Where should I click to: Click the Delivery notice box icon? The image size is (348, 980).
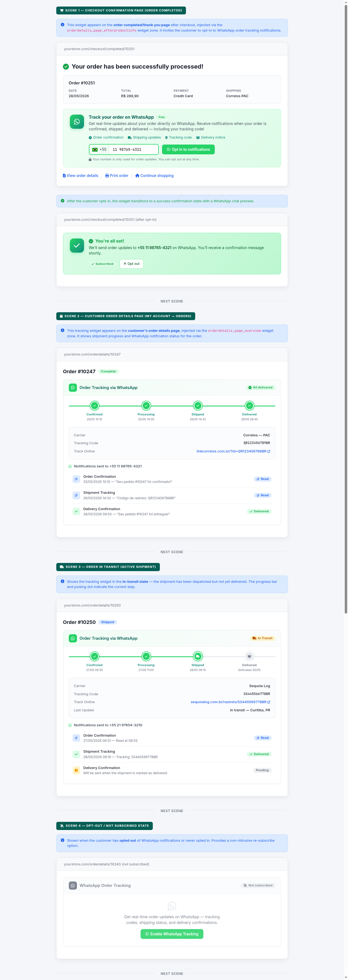point(198,138)
